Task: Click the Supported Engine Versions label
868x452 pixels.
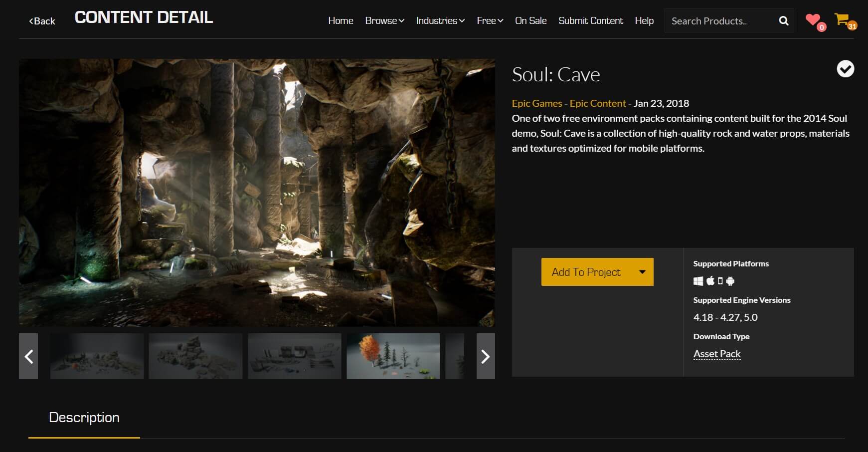Action: [x=742, y=300]
